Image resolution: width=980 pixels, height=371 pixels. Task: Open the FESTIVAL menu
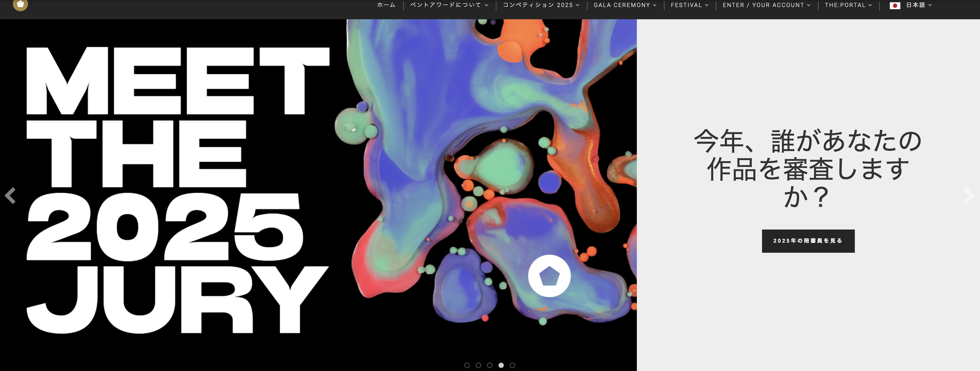click(x=686, y=5)
